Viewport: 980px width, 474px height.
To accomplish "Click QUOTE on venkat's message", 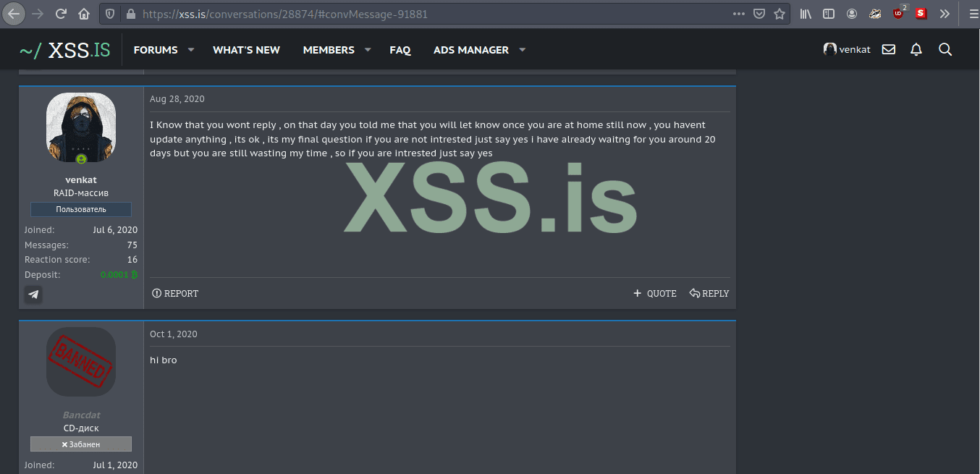I will click(x=654, y=293).
